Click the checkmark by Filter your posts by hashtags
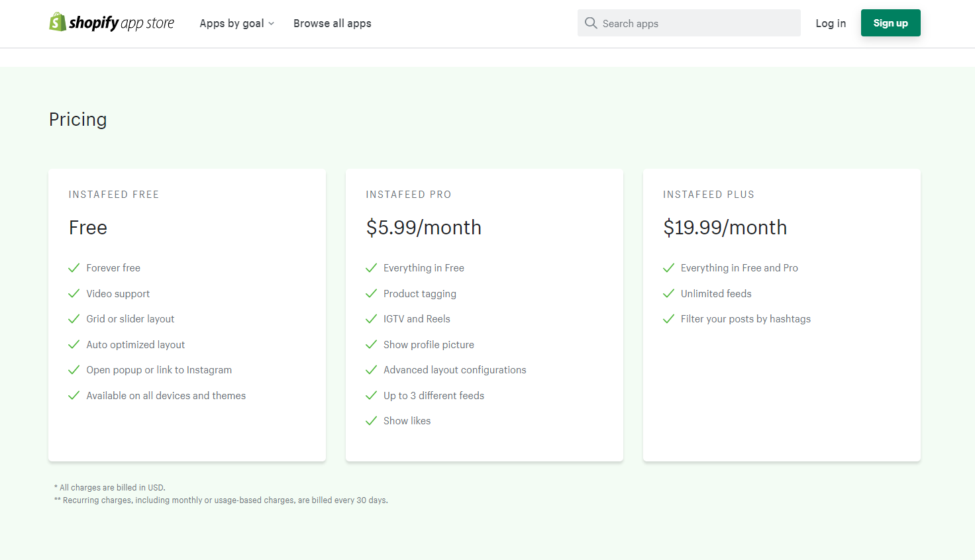 coord(669,319)
